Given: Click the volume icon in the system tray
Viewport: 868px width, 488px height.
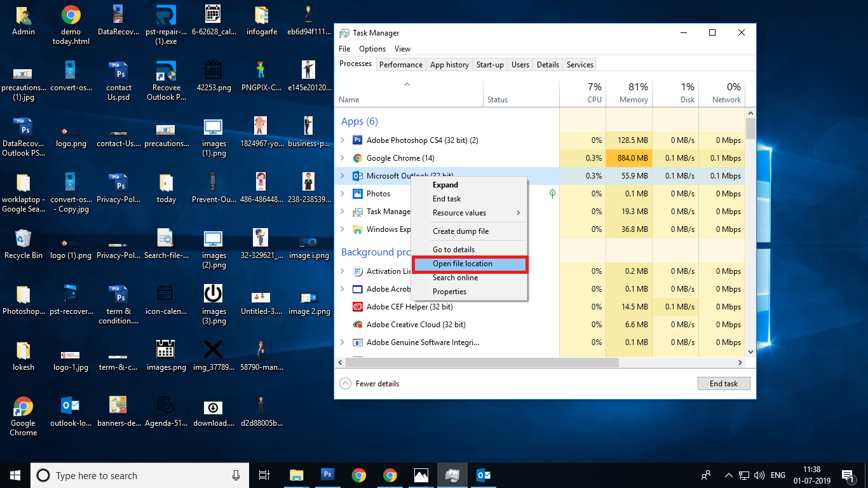Looking at the screenshot, I should (759, 475).
